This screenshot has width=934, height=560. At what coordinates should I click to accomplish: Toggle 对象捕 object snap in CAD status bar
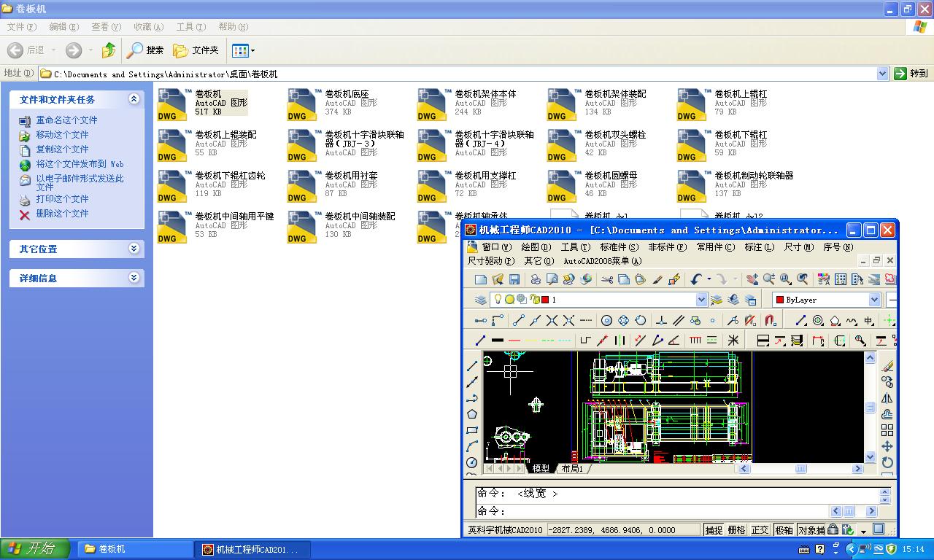[811, 530]
